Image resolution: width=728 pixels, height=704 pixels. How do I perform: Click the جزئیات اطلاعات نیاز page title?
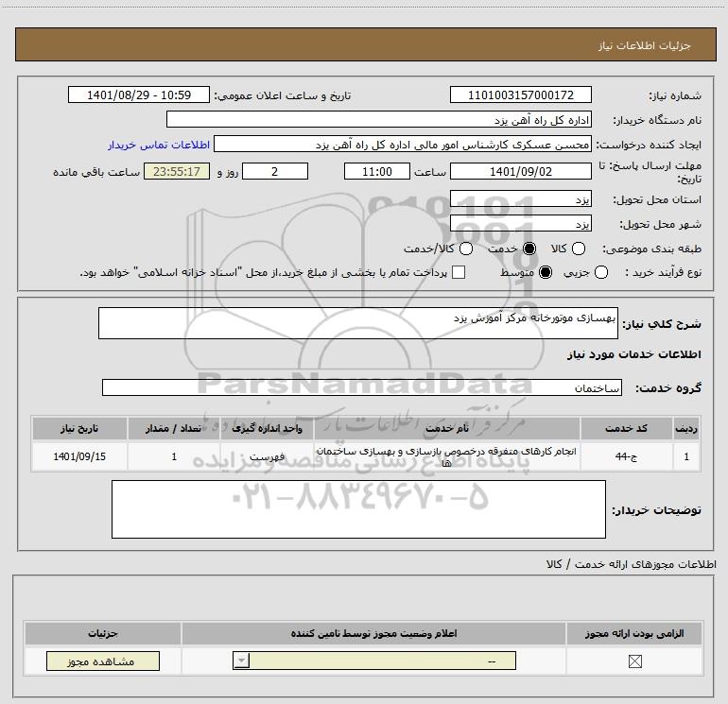coord(644,45)
